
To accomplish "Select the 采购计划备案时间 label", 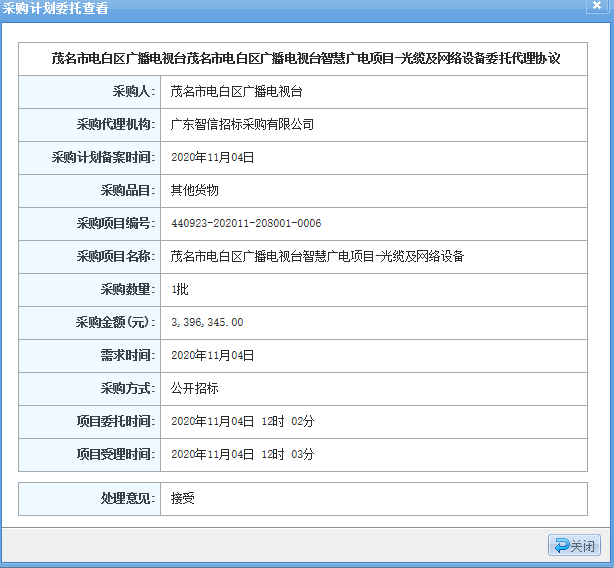I will click(x=104, y=157).
